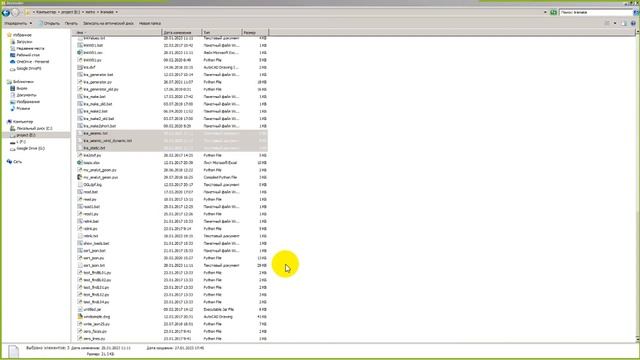The height and width of the screenshot is (360, 640).
Task: Click the AutoCAD icon of windsample.dwg
Action: [80, 317]
